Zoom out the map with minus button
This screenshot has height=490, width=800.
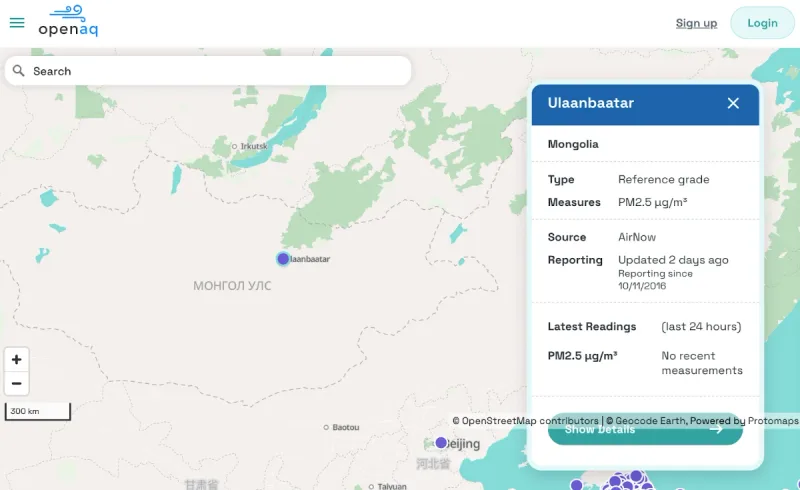click(x=16, y=383)
